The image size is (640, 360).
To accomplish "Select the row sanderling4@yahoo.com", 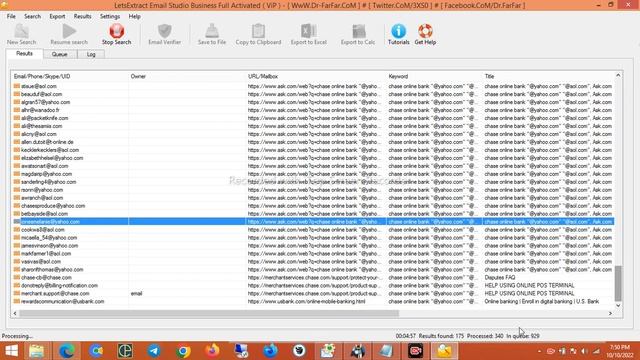I will pos(312,182).
